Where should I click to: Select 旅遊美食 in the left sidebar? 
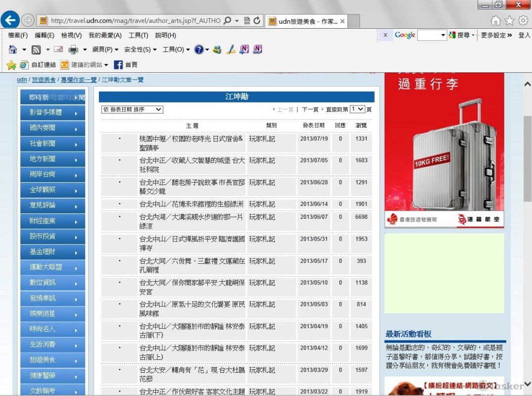(x=43, y=360)
